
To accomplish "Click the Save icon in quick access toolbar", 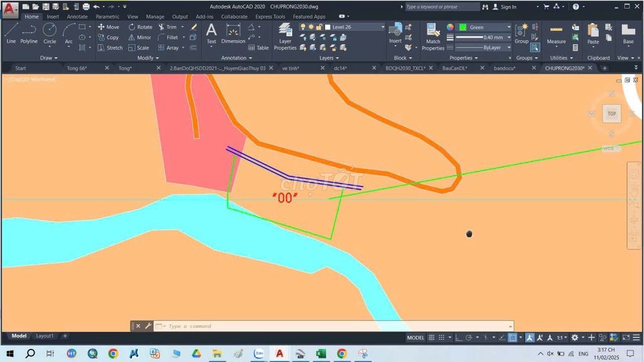I will (45, 6).
